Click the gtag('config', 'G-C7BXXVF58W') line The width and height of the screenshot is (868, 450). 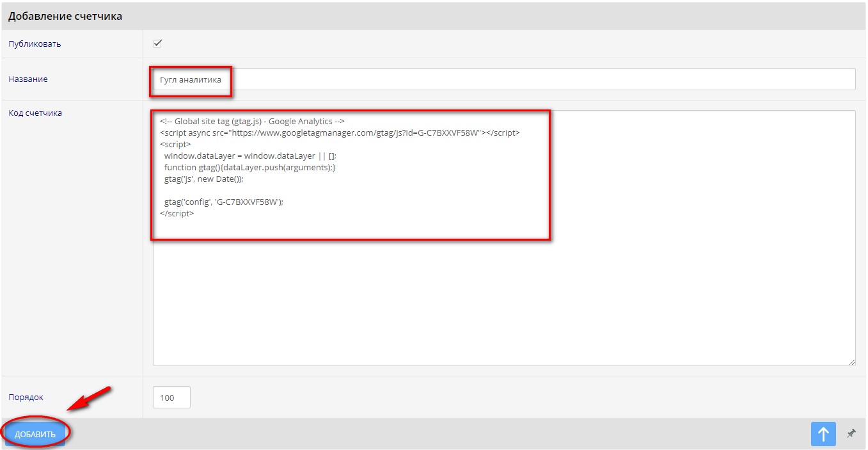point(223,202)
